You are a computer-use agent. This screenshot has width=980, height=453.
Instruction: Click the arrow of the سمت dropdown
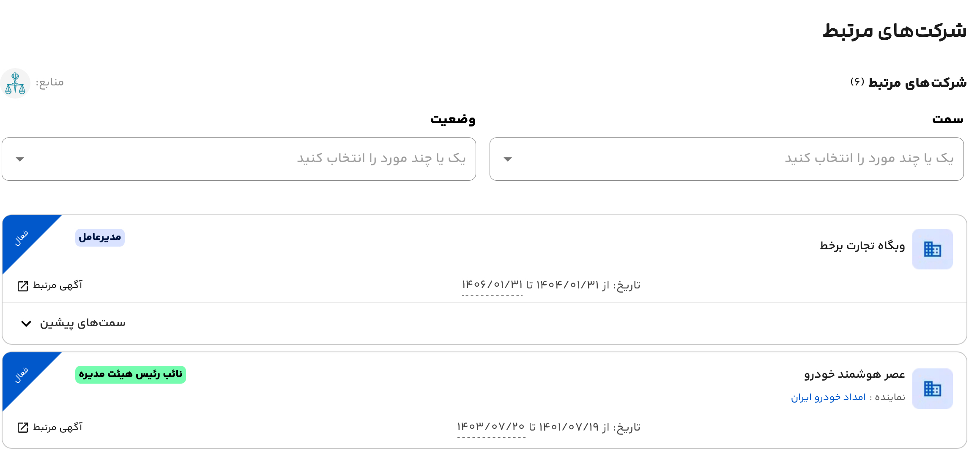508,159
